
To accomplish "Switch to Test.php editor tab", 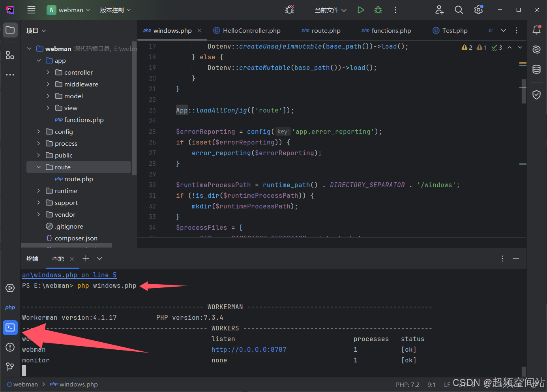I will (450, 30).
